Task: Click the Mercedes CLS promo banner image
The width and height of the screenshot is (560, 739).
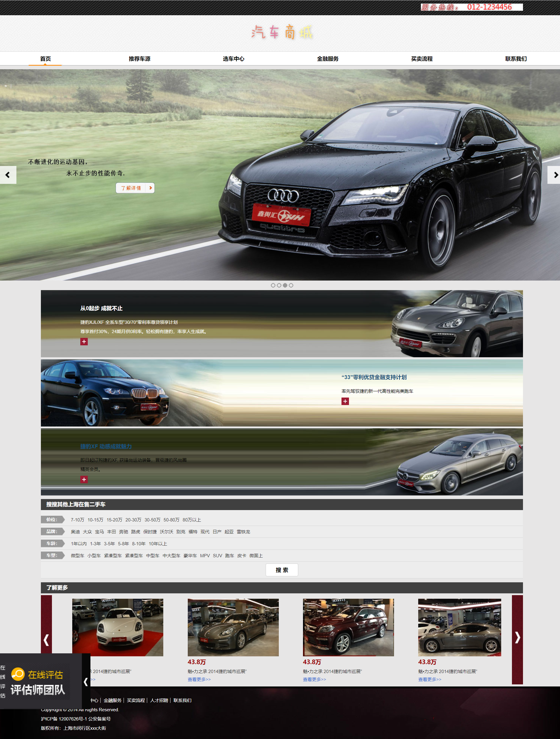Action: (x=282, y=462)
